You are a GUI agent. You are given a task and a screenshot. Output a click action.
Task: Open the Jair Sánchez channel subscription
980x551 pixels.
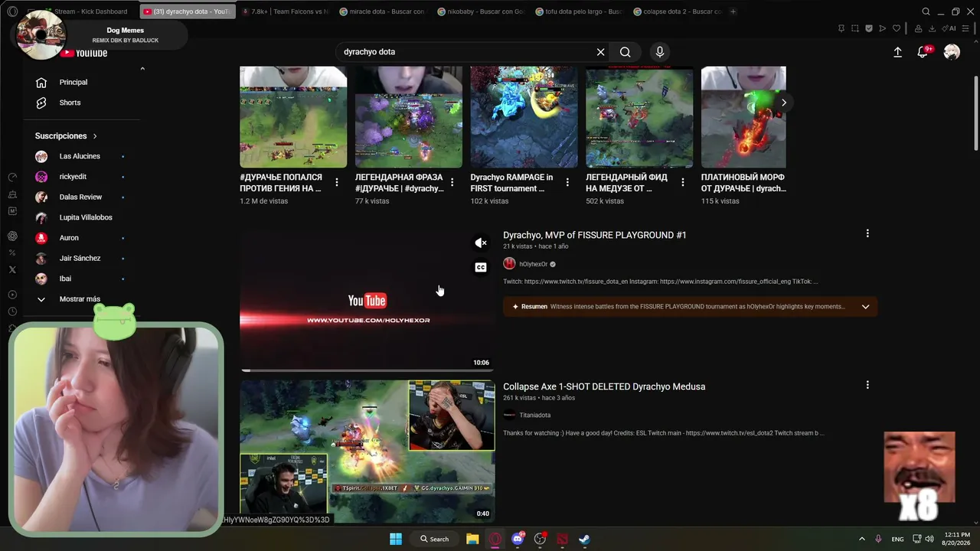[80, 259]
